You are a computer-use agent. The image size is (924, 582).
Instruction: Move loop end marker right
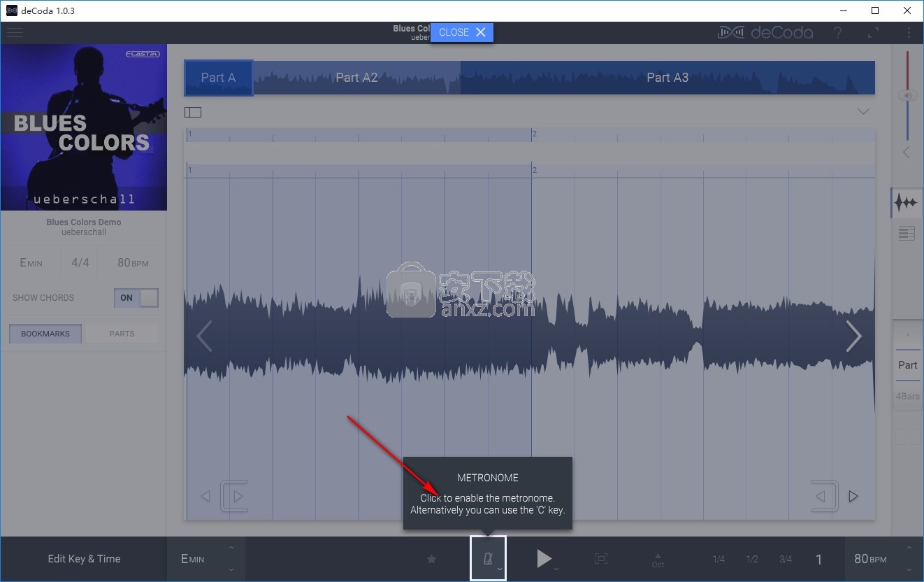point(853,497)
